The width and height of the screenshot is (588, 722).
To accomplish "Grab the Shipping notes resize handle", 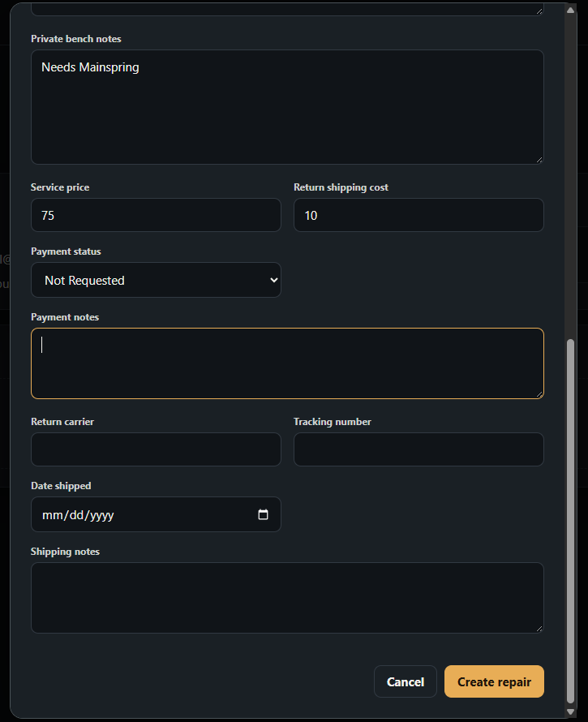I will tap(539, 629).
